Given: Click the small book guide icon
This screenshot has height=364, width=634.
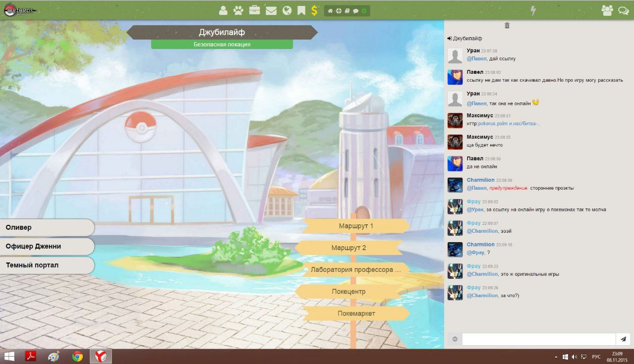Looking at the screenshot, I should pos(347,11).
